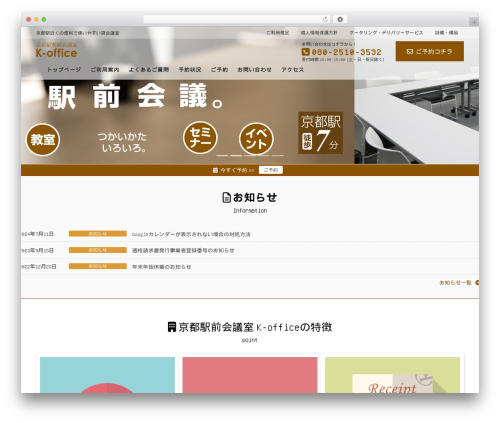This screenshot has width=500, height=423.
Task: Open トップページ in the main navigation
Action: pyautogui.click(x=64, y=69)
